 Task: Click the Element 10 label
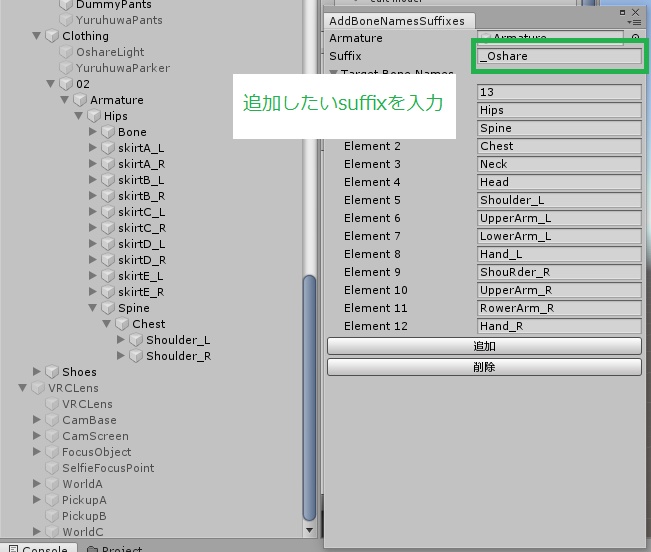(376, 290)
